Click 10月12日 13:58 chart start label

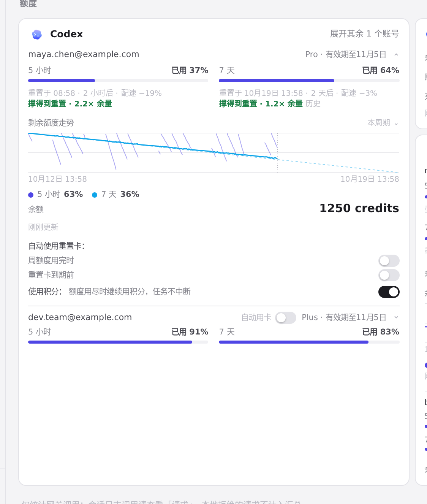57,179
